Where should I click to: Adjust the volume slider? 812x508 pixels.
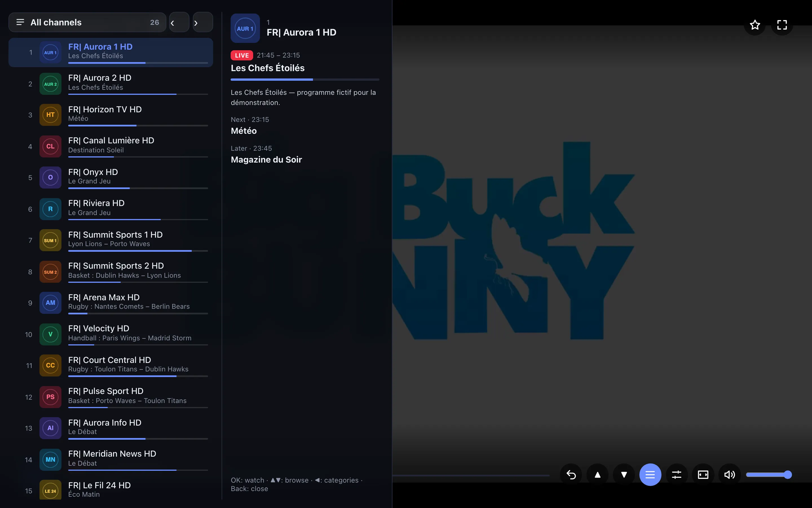pyautogui.click(x=769, y=474)
